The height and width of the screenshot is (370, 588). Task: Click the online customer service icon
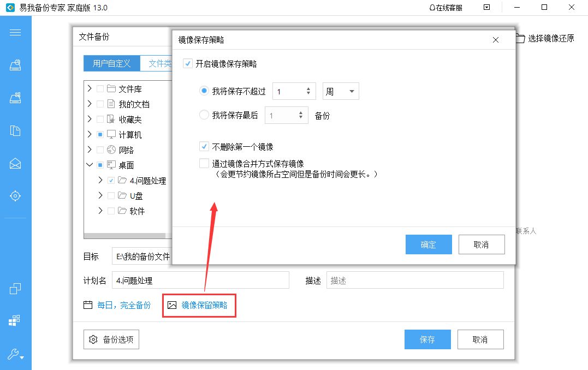432,8
